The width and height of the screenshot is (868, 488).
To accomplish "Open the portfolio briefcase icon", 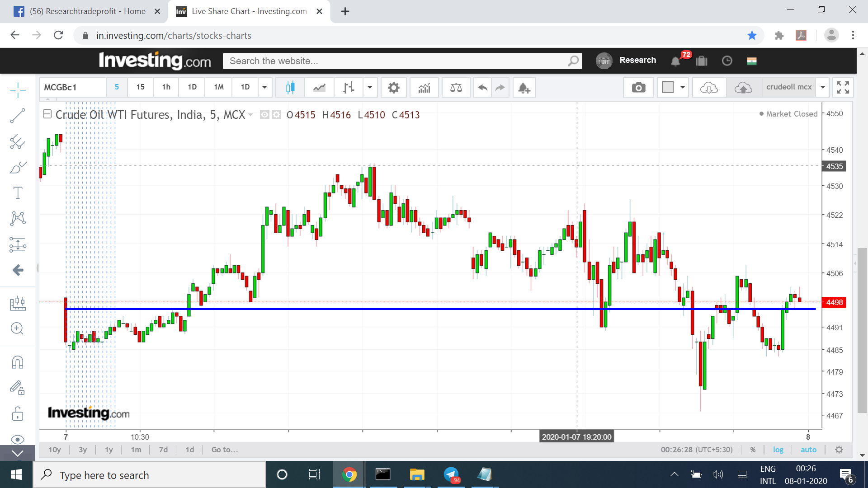I will [x=701, y=61].
